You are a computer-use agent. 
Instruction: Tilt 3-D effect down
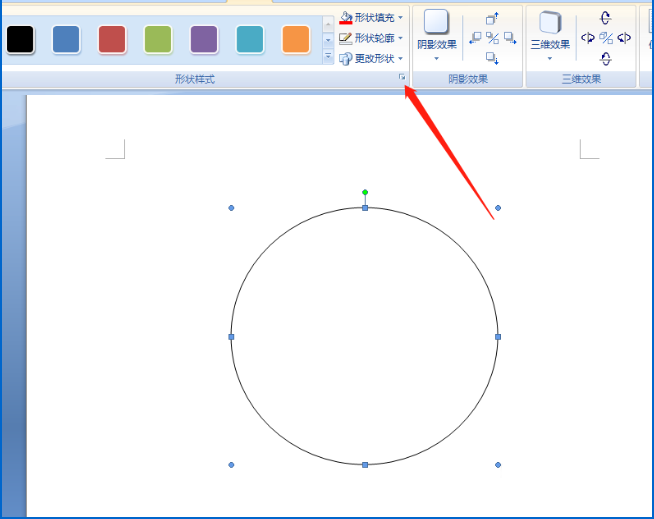[x=606, y=59]
